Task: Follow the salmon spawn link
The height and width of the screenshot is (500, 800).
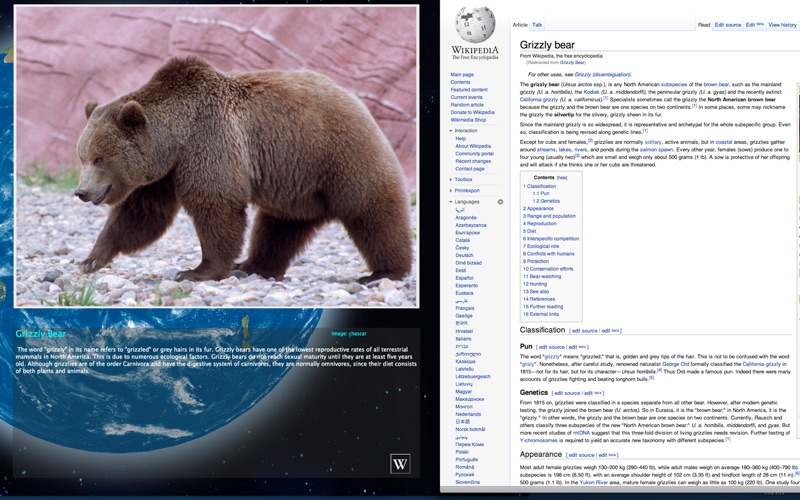Action: click(x=657, y=150)
